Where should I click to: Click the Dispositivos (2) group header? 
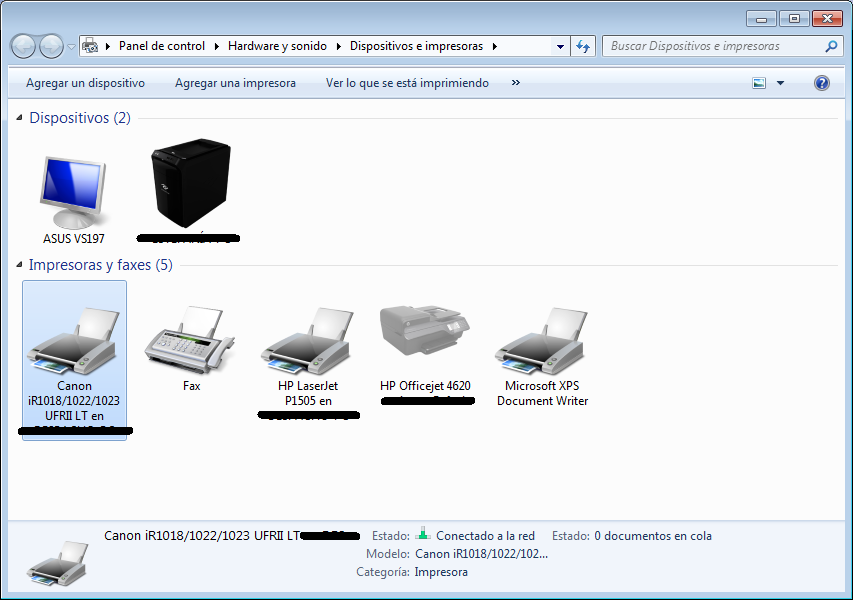(x=79, y=117)
